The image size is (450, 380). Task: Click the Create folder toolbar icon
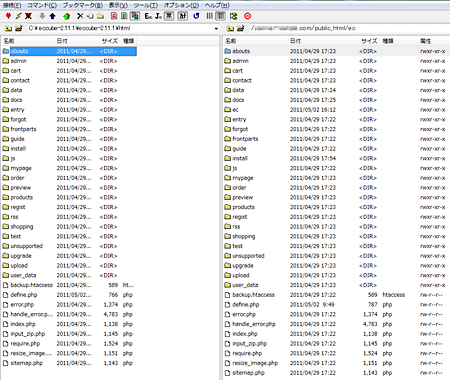coord(100,16)
